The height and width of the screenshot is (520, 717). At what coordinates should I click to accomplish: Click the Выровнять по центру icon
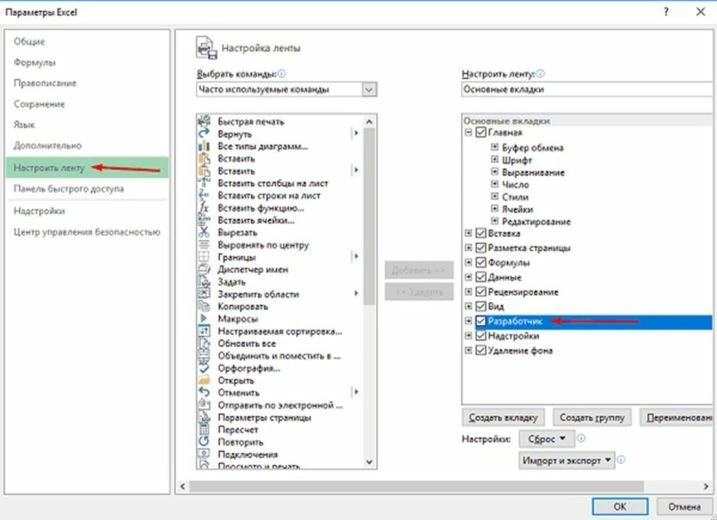[204, 245]
